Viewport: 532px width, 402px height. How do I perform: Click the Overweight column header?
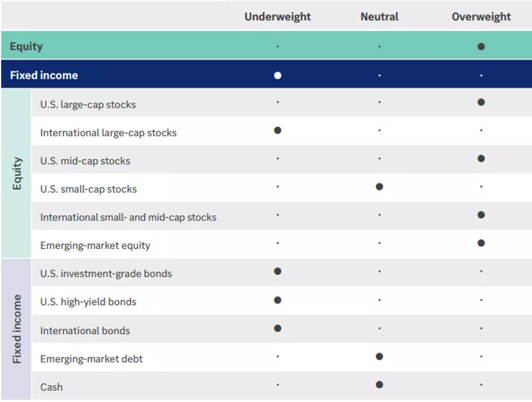coord(481,16)
